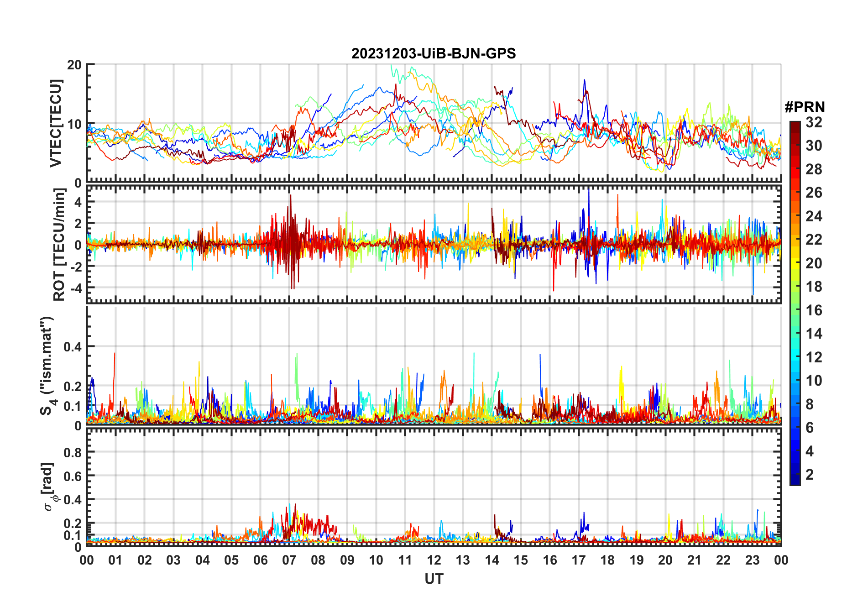
Task: Select the 28 label on the PRN colorbar
Action: (x=814, y=169)
